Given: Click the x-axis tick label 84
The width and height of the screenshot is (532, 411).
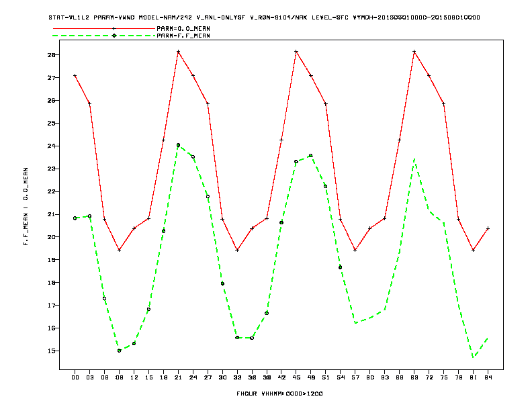Looking at the screenshot, I should click(x=488, y=377).
